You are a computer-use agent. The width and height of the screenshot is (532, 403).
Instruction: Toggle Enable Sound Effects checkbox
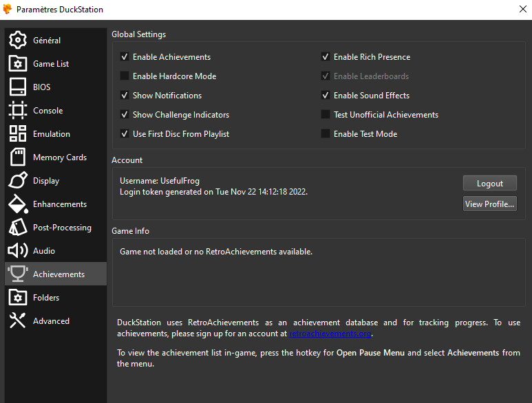tap(326, 95)
